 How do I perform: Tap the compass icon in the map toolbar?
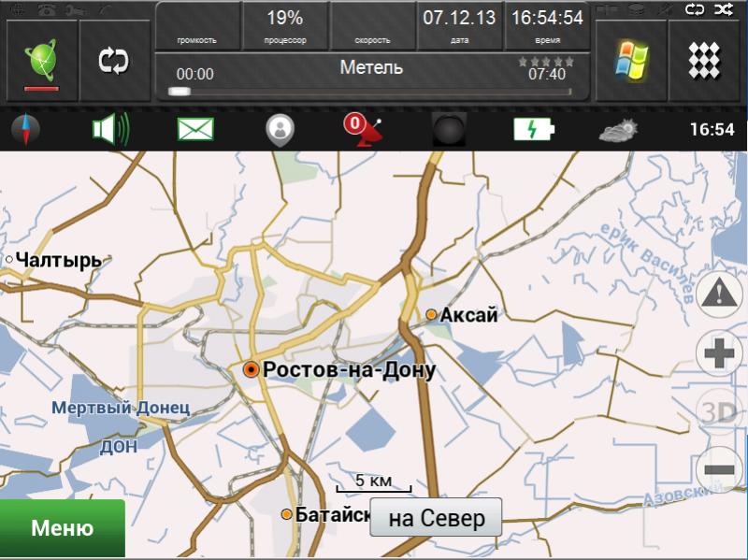click(x=25, y=129)
